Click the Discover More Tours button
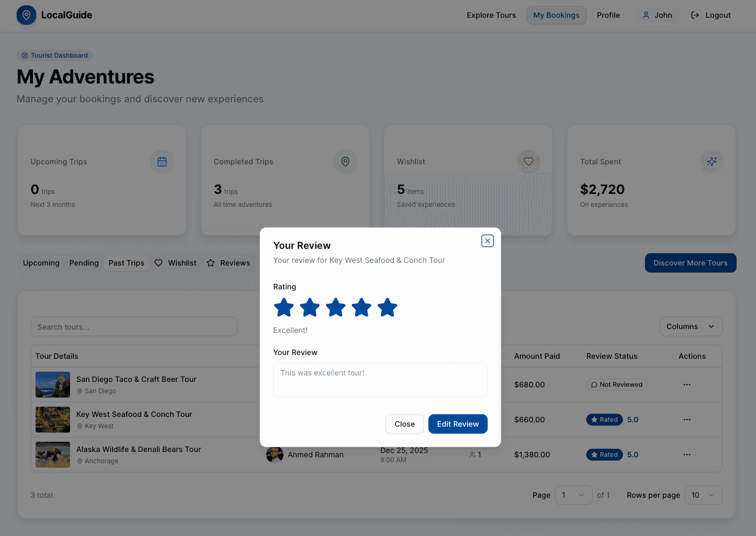This screenshot has height=536, width=756. [690, 263]
